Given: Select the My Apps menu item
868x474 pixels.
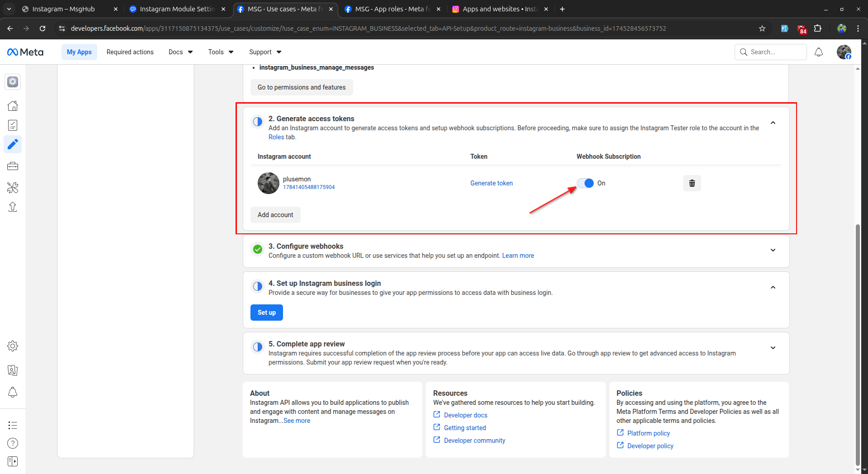Looking at the screenshot, I should coord(79,52).
